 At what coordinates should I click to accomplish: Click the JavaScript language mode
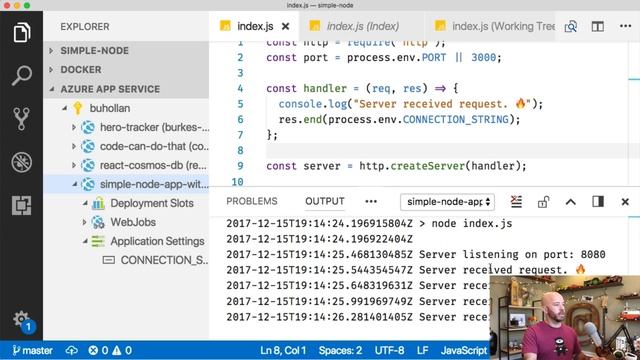click(x=464, y=350)
